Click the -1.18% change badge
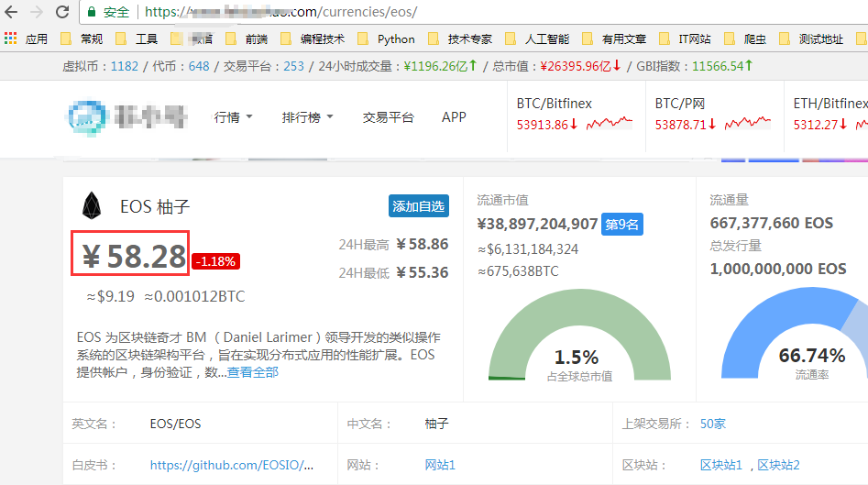 215,261
